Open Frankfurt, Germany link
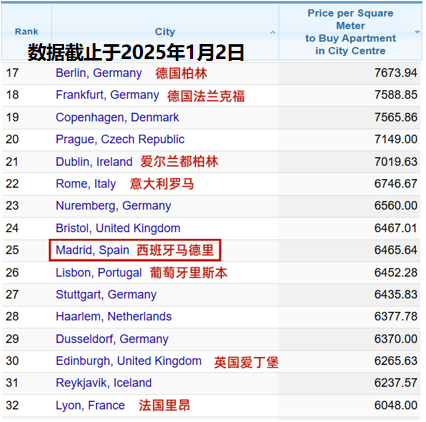Screen dimensions: 426x422 pyautogui.click(x=107, y=95)
